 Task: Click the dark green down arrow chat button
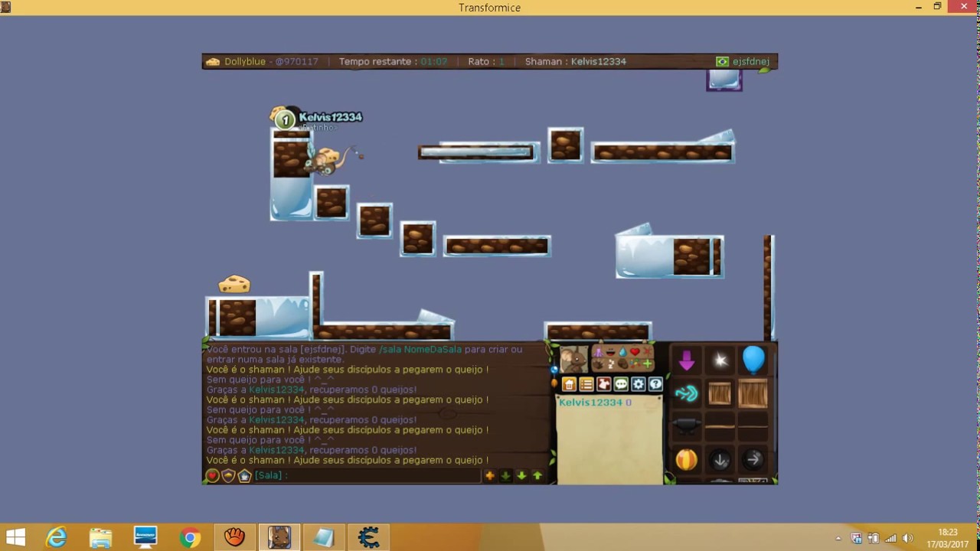(x=505, y=475)
